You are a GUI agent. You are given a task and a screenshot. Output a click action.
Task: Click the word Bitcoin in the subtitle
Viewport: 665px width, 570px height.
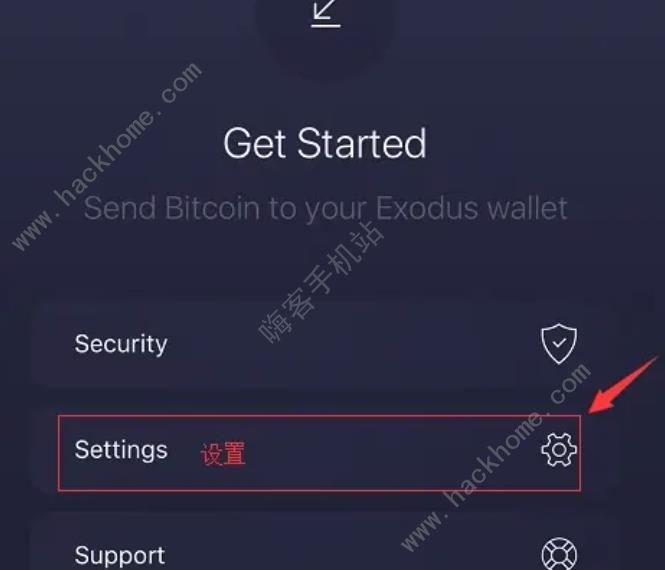click(212, 207)
